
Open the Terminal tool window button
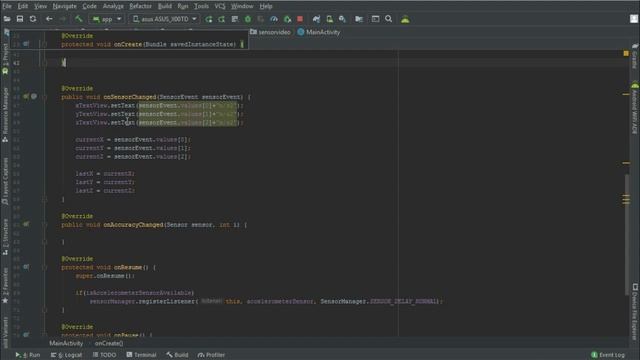point(141,355)
